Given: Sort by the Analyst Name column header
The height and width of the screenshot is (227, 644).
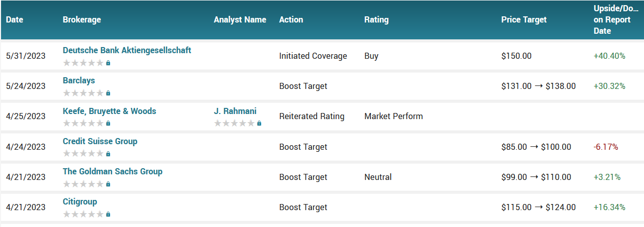Looking at the screenshot, I should click(240, 20).
